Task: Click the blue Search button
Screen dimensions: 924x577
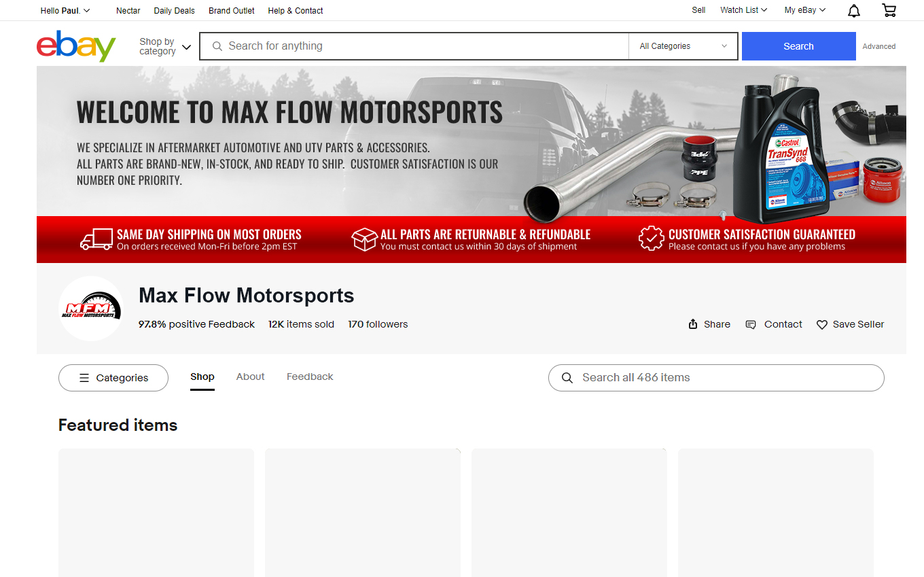Action: (799, 46)
